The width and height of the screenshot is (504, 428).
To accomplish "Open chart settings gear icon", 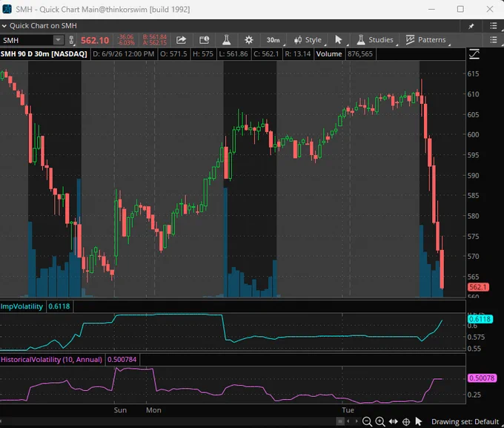I will pyautogui.click(x=249, y=40).
